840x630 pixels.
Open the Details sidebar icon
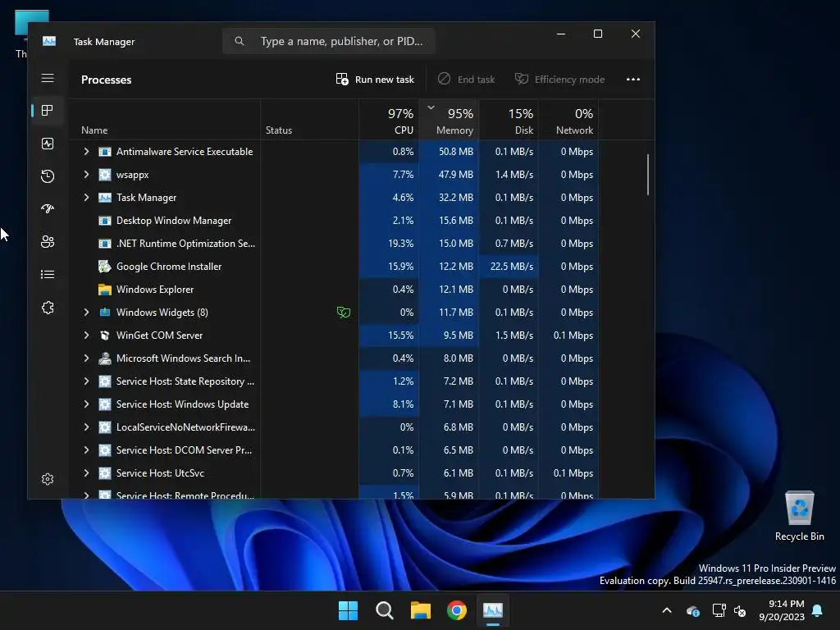(48, 275)
